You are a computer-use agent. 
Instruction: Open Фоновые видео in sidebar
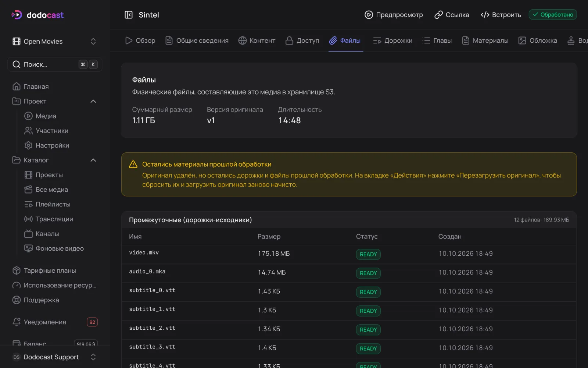pos(61,248)
